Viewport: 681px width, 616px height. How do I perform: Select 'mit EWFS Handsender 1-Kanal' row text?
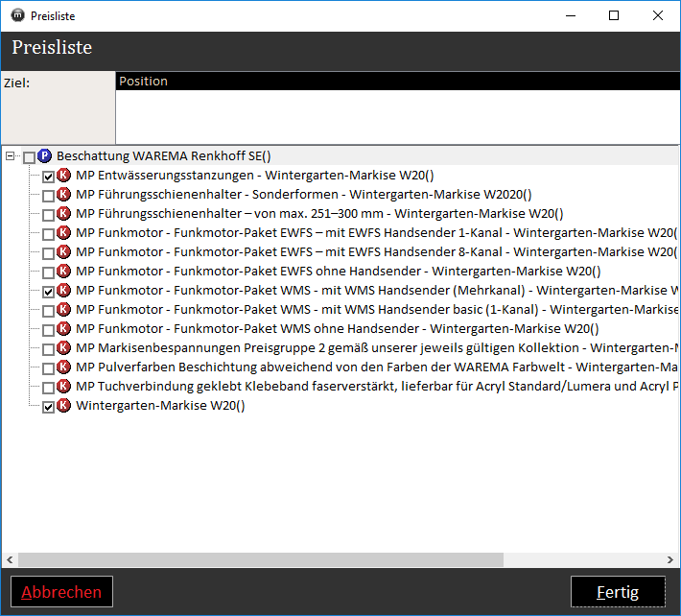tap(377, 232)
